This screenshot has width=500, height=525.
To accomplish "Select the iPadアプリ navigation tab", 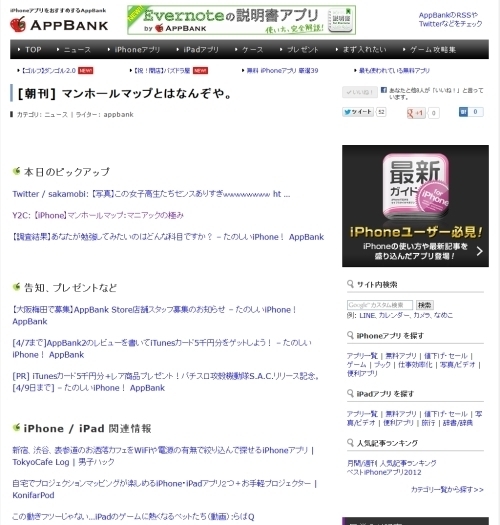I will pyautogui.click(x=201, y=50).
